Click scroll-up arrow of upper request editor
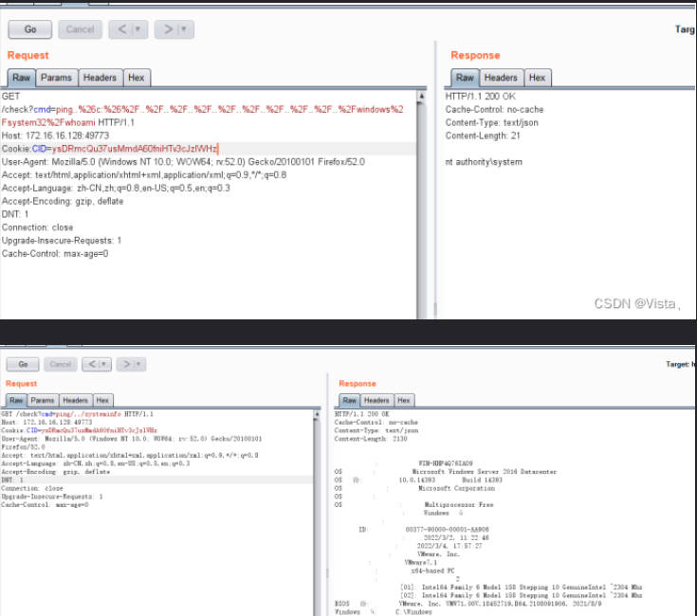 point(421,96)
